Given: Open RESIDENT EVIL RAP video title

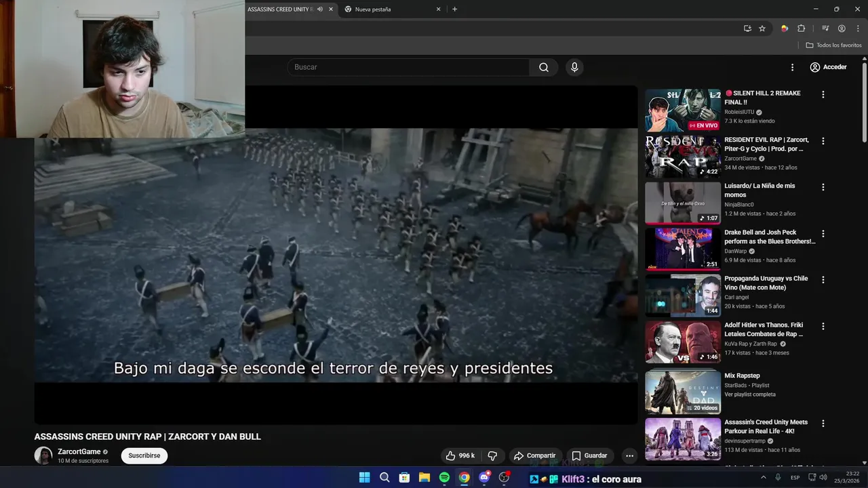Looking at the screenshot, I should (766, 144).
